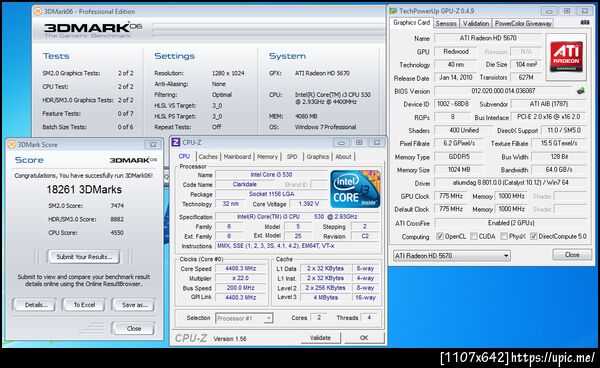
Task: Toggle the OpenCL checkbox in GPU-Z
Action: pyautogui.click(x=440, y=236)
